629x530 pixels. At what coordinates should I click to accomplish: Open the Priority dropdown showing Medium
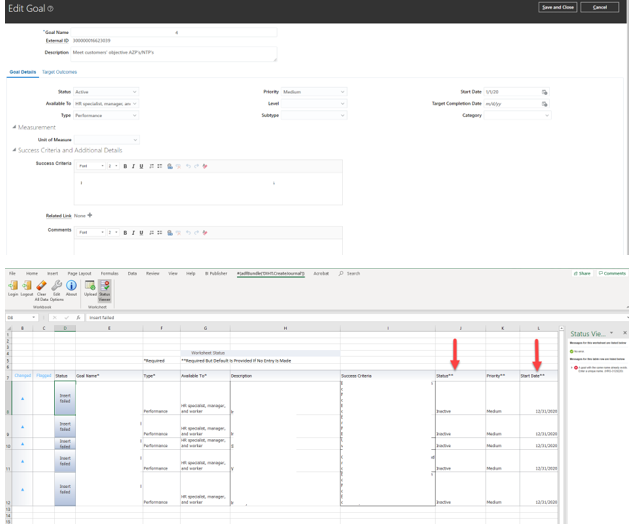point(314,92)
